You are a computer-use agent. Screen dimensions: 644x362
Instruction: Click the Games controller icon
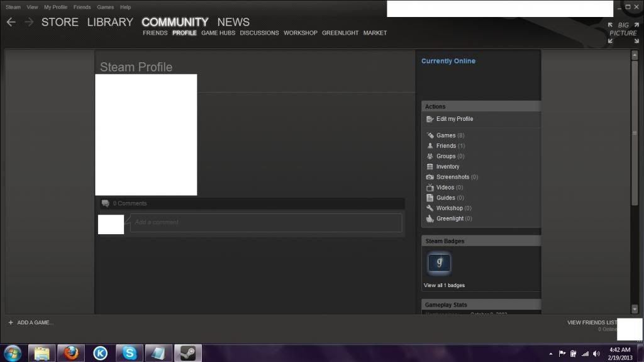430,135
